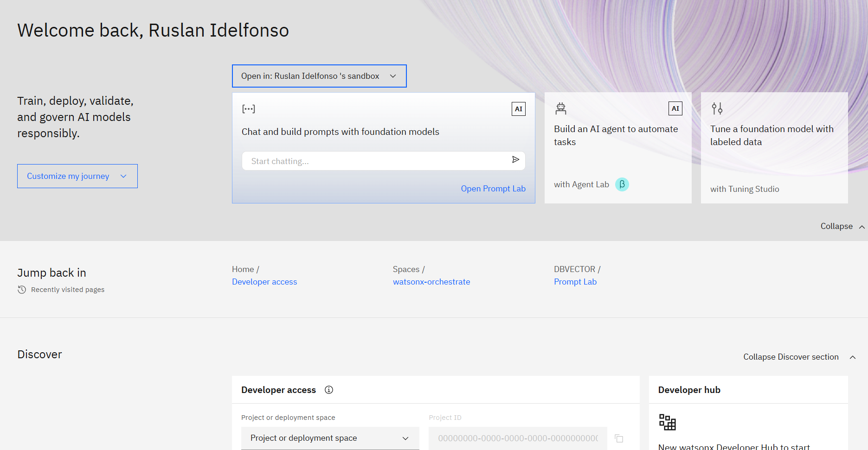Go to Developer access recent page
The image size is (868, 450).
(x=264, y=282)
